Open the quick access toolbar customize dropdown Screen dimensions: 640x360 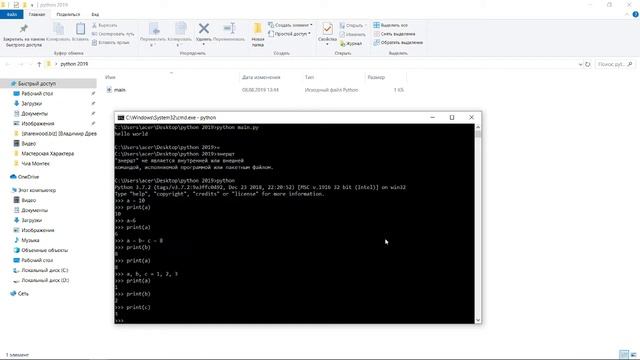tap(32, 5)
